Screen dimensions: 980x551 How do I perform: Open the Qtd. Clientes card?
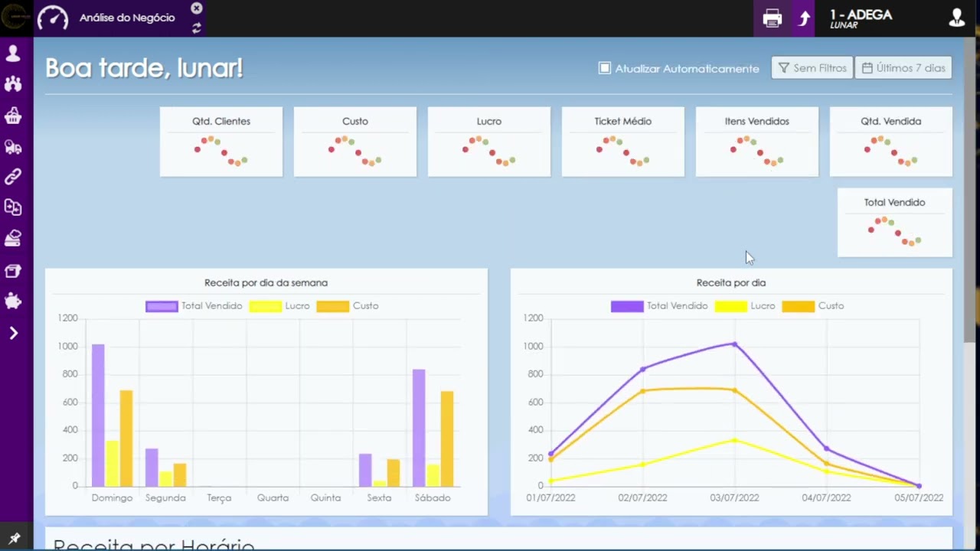(221, 142)
